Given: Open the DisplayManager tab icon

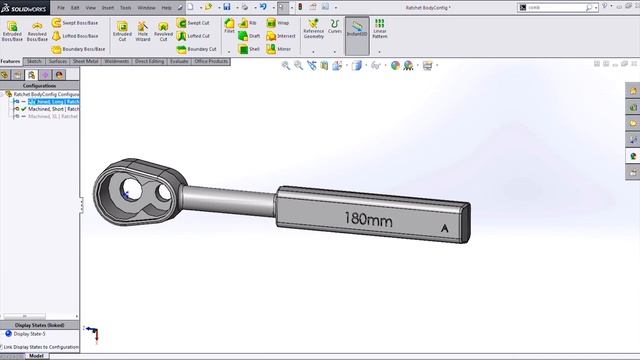Looking at the screenshot, I should (x=59, y=75).
